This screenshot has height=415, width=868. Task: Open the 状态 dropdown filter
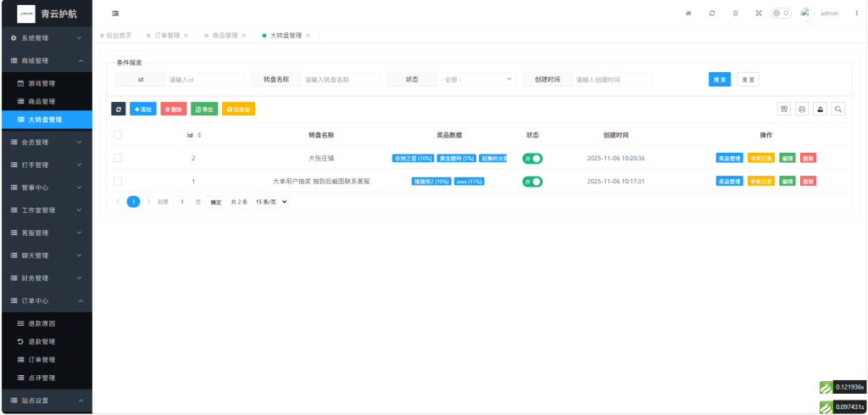pos(476,79)
